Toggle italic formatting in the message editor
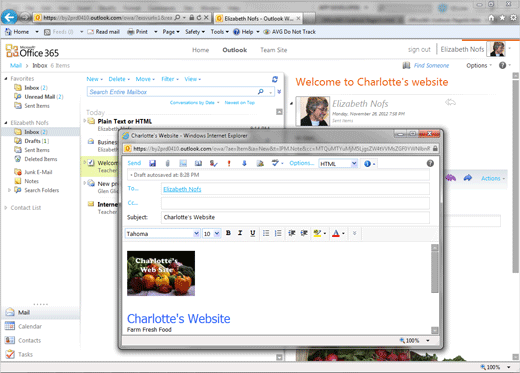The width and height of the screenshot is (520, 373). [x=240, y=233]
